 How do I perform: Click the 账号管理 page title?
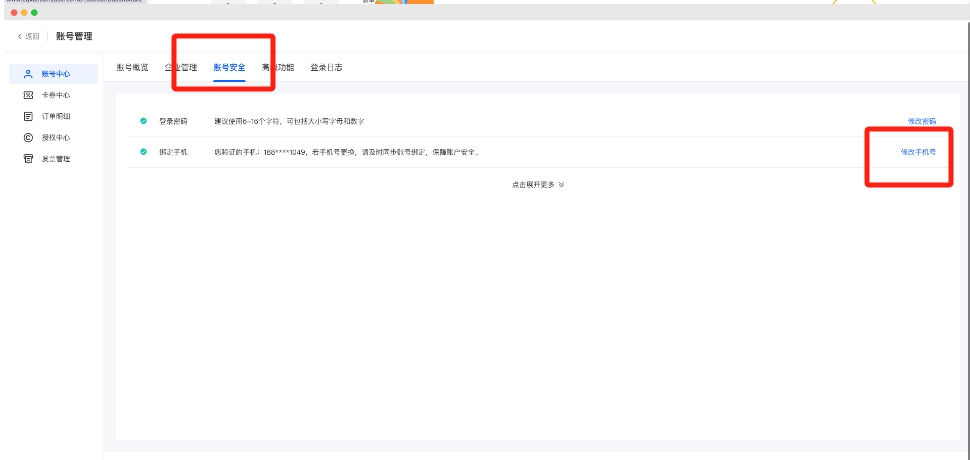[74, 36]
